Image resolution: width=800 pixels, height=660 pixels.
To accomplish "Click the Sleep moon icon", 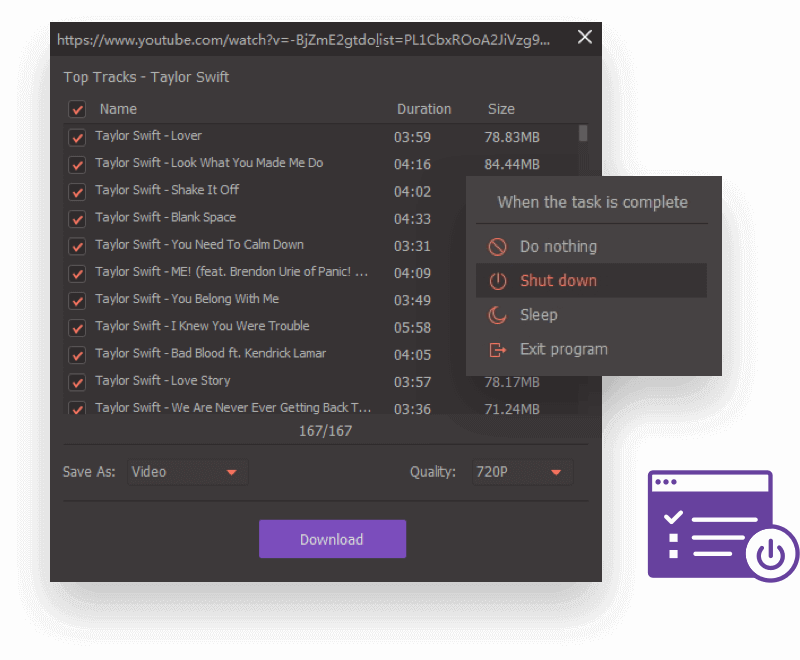I will click(x=497, y=315).
